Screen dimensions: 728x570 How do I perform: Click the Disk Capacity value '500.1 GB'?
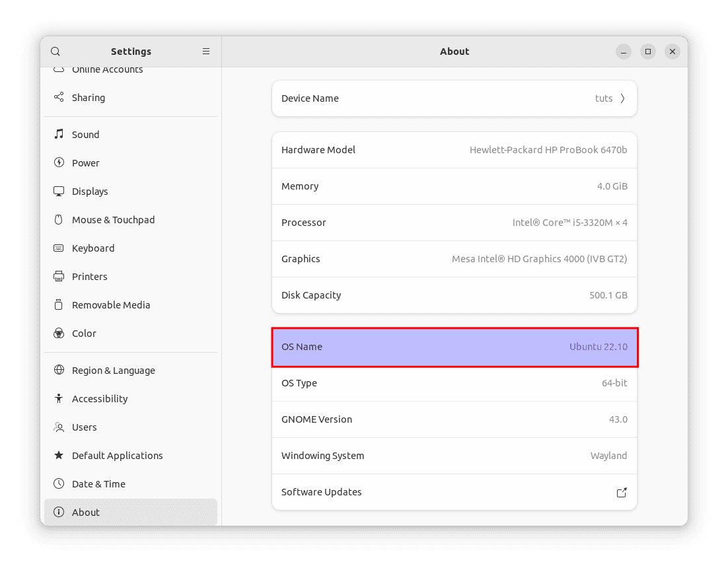[x=608, y=295]
